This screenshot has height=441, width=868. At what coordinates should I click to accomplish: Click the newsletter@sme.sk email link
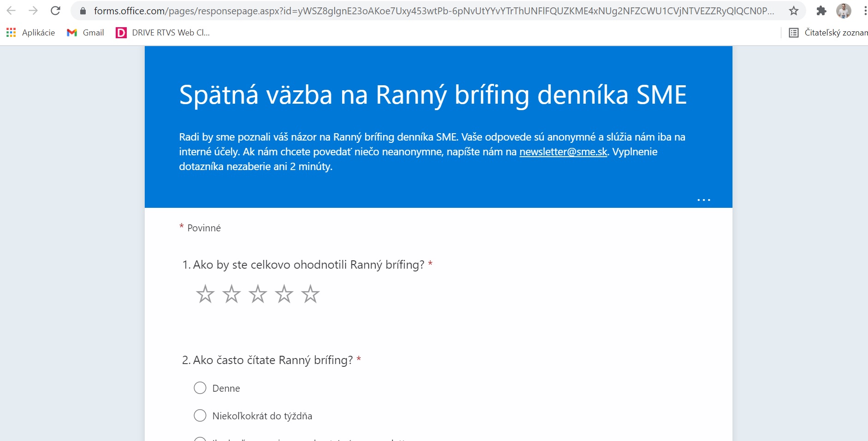[563, 152]
